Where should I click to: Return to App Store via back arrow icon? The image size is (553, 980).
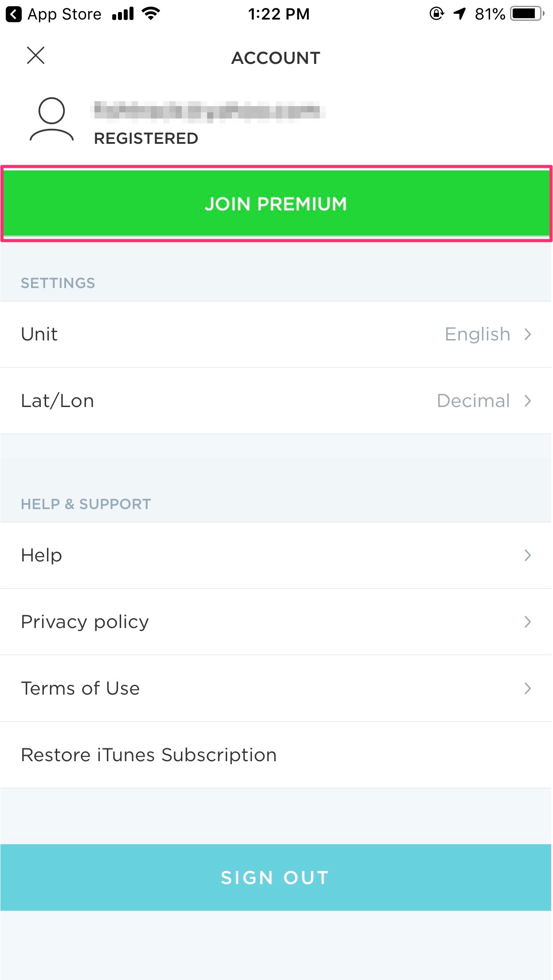(14, 14)
